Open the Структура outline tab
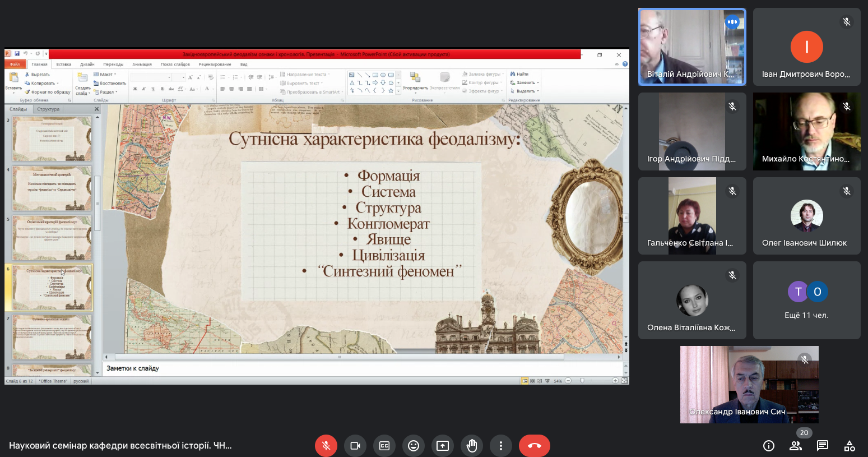Image resolution: width=868 pixels, height=457 pixels. point(48,109)
